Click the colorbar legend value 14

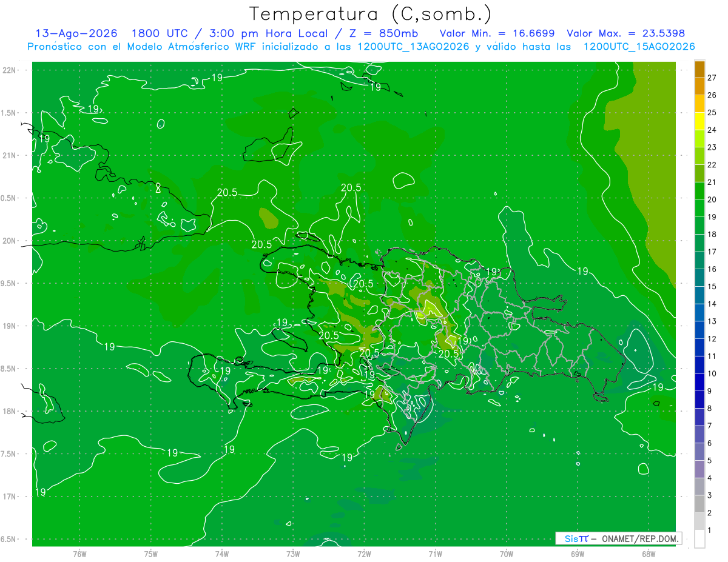pyautogui.click(x=712, y=304)
